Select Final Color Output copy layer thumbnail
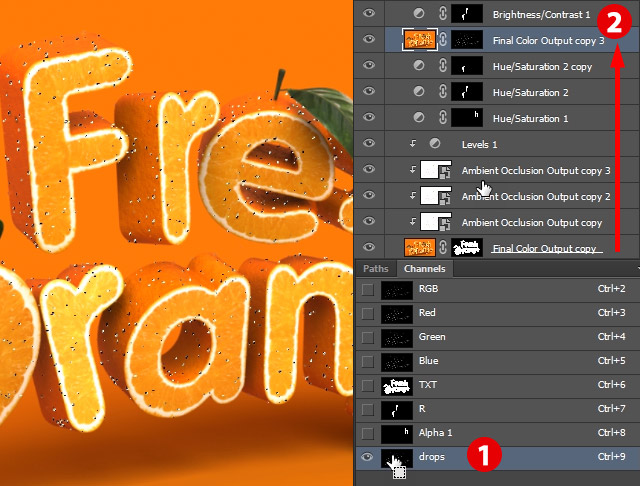 click(x=420, y=247)
